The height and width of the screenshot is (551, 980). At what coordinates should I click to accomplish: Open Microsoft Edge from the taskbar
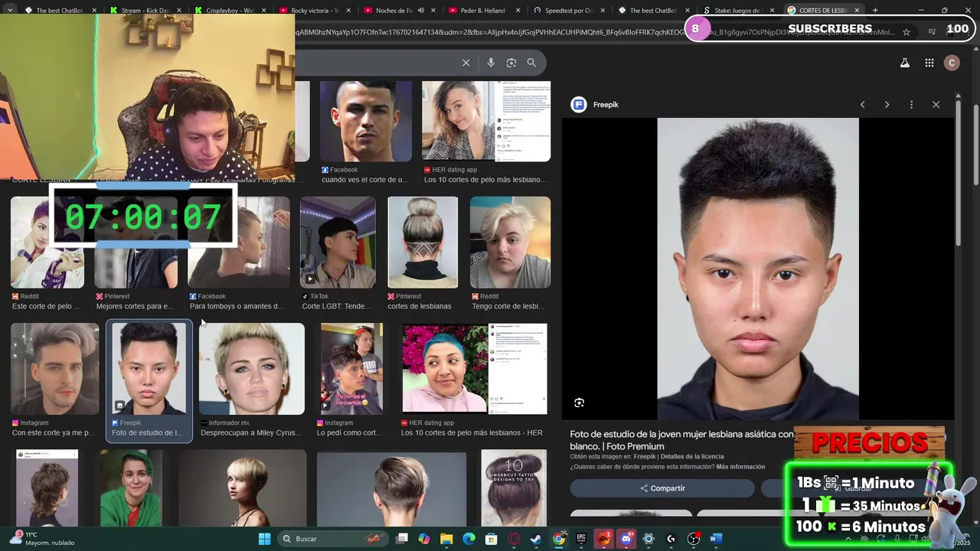pos(469,539)
